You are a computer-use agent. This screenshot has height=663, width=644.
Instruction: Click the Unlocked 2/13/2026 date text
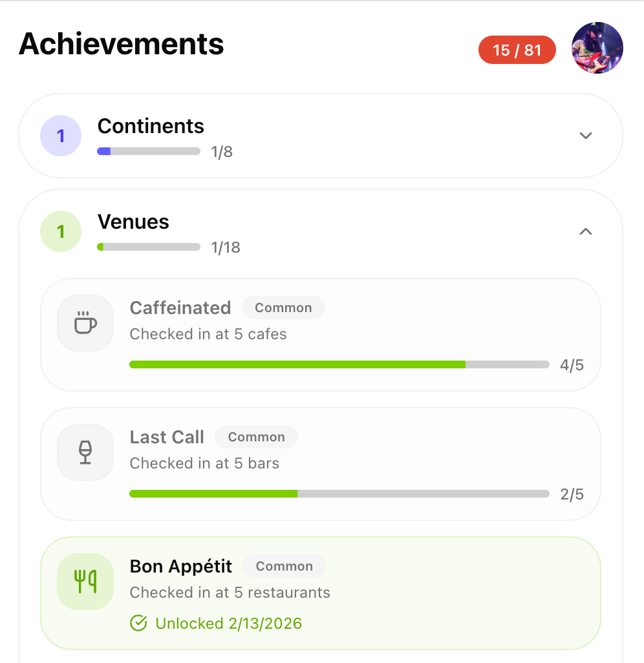228,624
